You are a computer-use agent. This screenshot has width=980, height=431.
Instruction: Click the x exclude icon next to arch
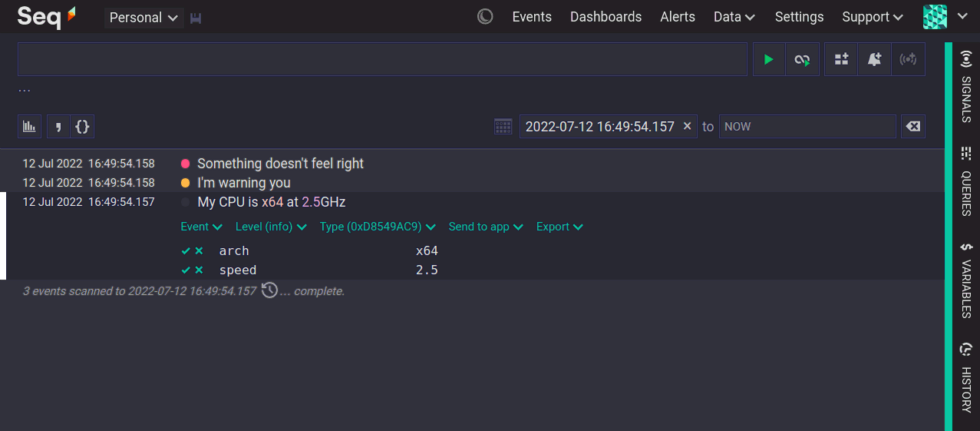(x=199, y=250)
